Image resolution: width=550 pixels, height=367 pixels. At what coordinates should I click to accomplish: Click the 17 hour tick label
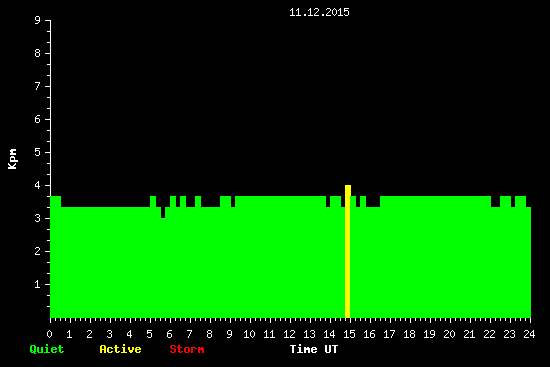[x=389, y=334]
